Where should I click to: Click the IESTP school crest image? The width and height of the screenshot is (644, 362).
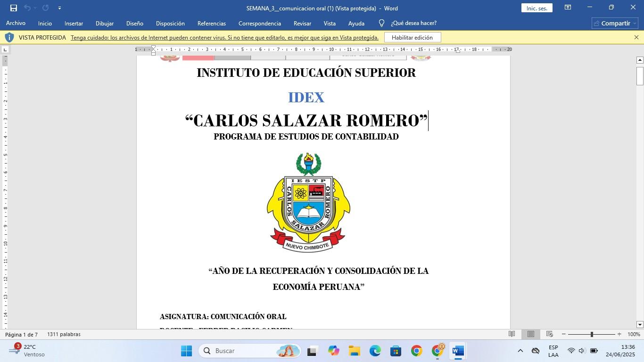pyautogui.click(x=308, y=203)
